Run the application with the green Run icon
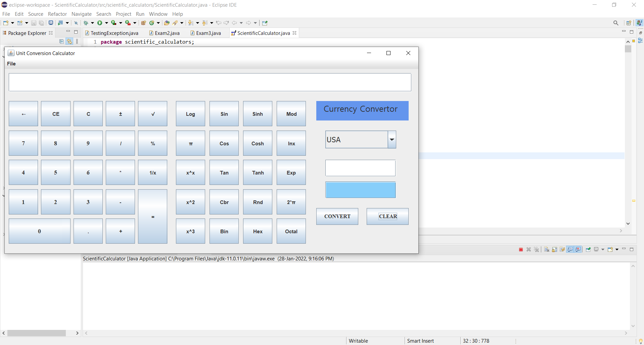Screen dimensions: 644x345 (100, 22)
